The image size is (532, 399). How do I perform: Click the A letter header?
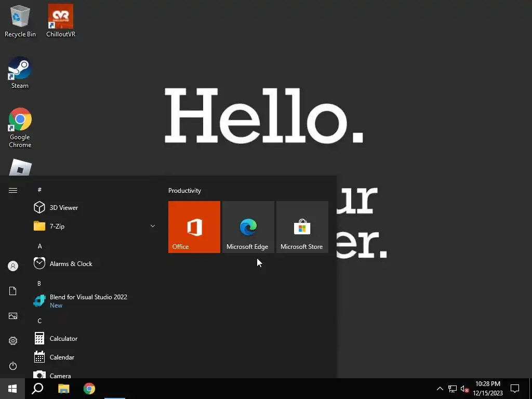(x=39, y=246)
